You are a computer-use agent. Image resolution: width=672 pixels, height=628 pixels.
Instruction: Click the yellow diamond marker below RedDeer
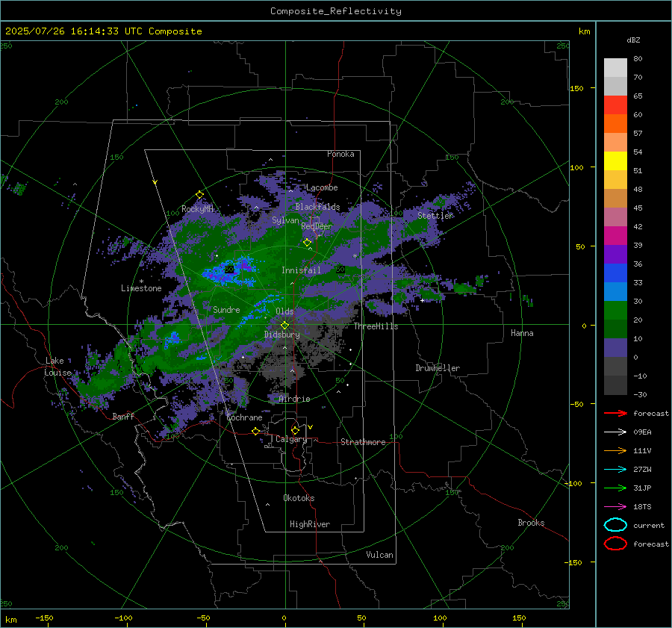coord(307,243)
